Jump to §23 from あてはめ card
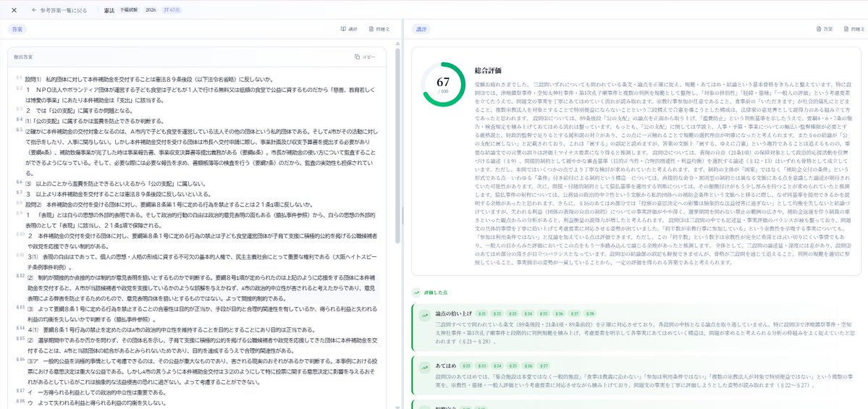The width and height of the screenshot is (868, 409). [482, 366]
